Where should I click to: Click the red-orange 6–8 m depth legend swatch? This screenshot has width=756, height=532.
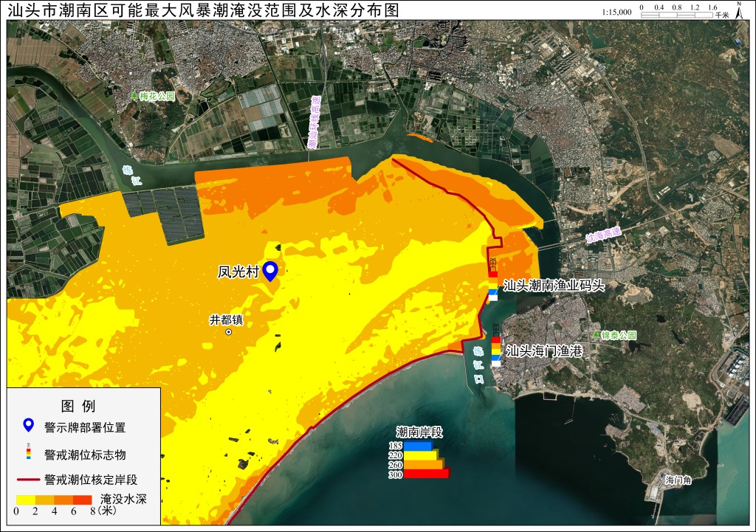(x=83, y=500)
